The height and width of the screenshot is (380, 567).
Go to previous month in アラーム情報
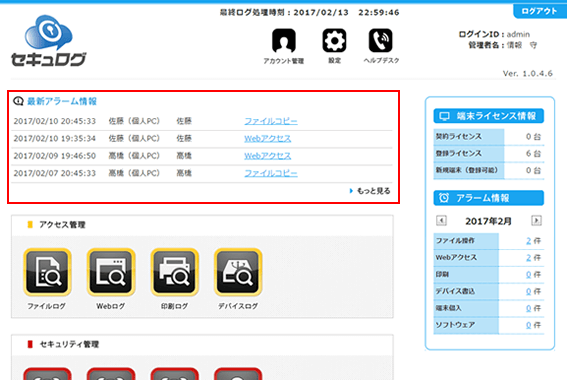[441, 221]
